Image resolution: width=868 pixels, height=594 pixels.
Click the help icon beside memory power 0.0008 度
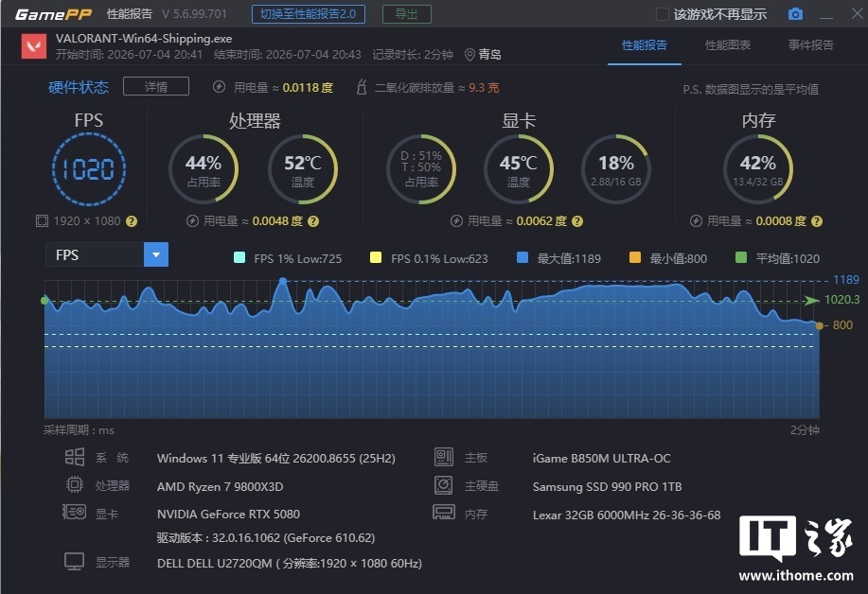pyautogui.click(x=817, y=221)
